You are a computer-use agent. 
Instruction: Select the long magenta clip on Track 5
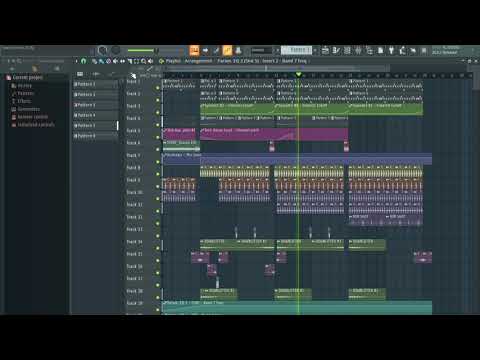(274, 134)
